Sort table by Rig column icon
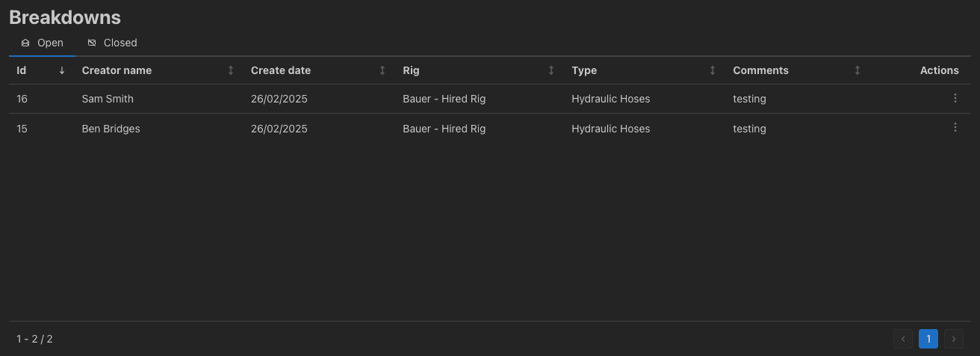The height and width of the screenshot is (356, 980). 551,70
